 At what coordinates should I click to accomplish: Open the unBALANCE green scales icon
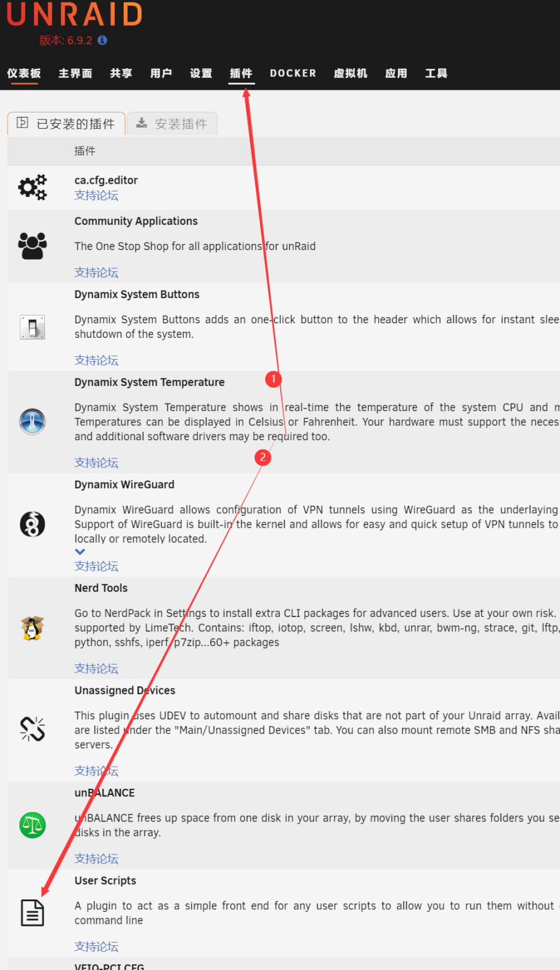point(32,825)
